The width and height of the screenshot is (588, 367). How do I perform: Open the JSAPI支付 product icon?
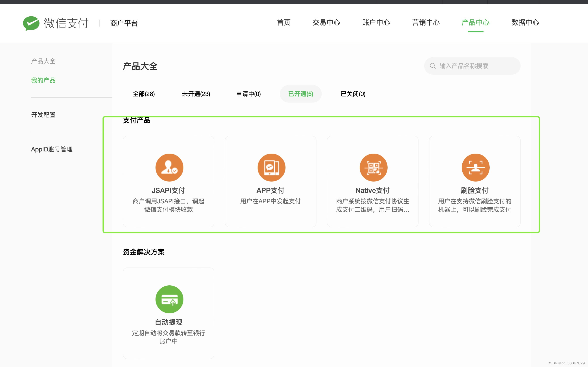click(x=169, y=168)
